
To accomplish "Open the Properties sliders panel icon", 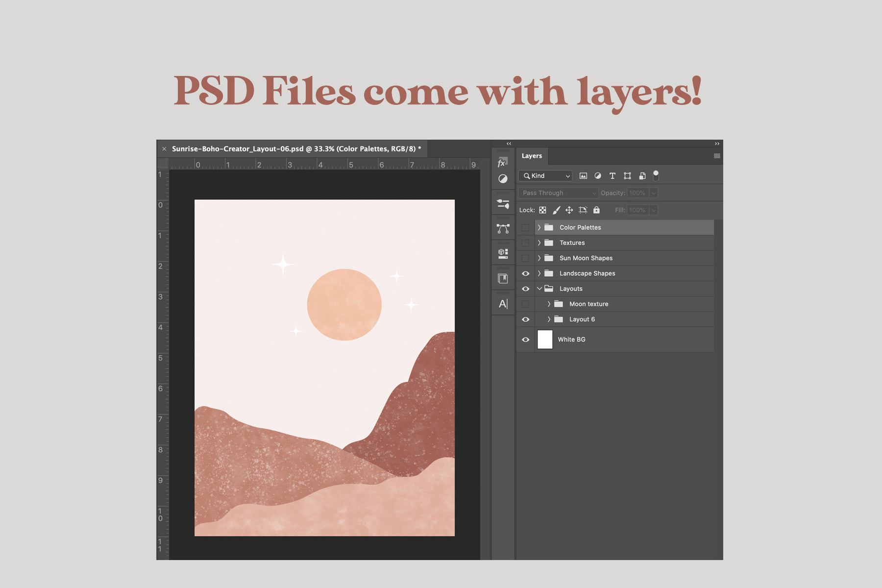I will tap(503, 204).
